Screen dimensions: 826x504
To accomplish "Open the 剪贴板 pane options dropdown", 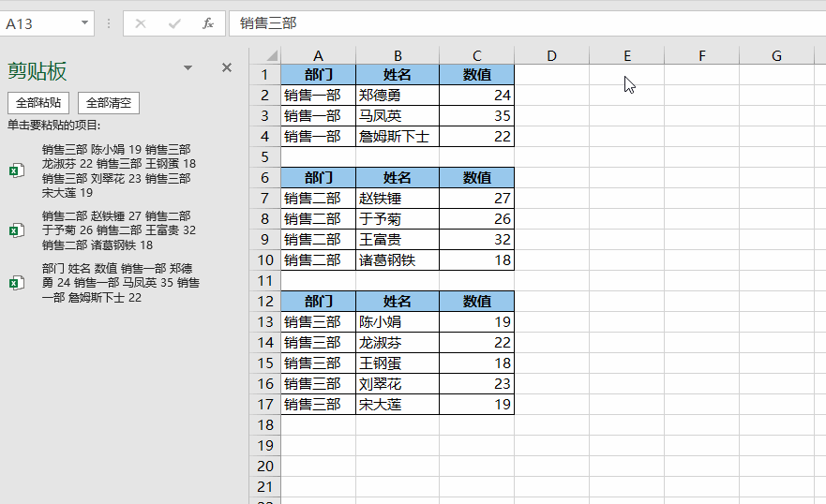I will 188,67.
